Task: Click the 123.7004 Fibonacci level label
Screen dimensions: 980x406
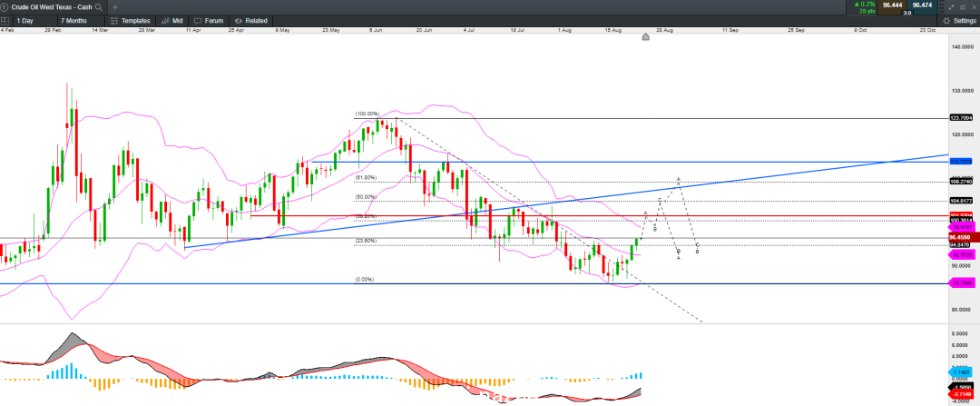Action: click(962, 117)
